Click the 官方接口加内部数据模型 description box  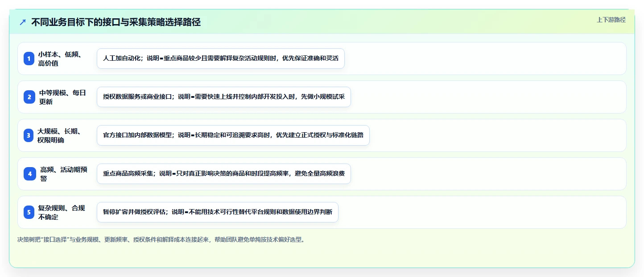click(x=233, y=135)
